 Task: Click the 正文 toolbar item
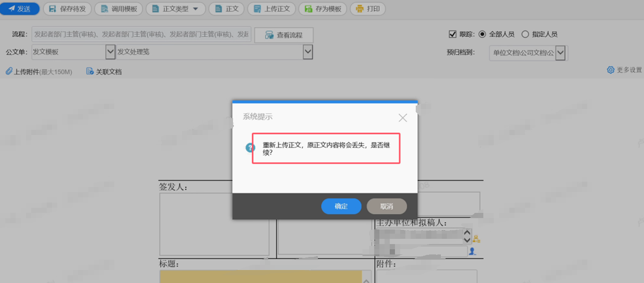(x=226, y=8)
